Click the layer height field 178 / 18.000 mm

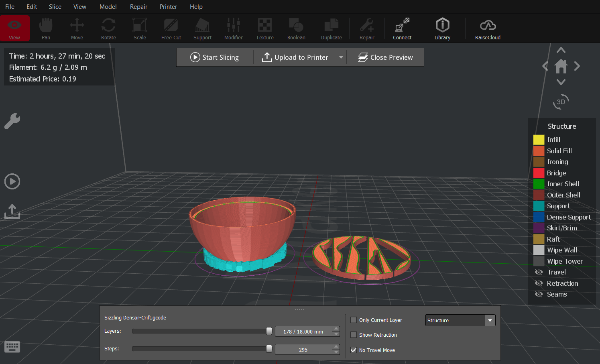[x=303, y=331]
